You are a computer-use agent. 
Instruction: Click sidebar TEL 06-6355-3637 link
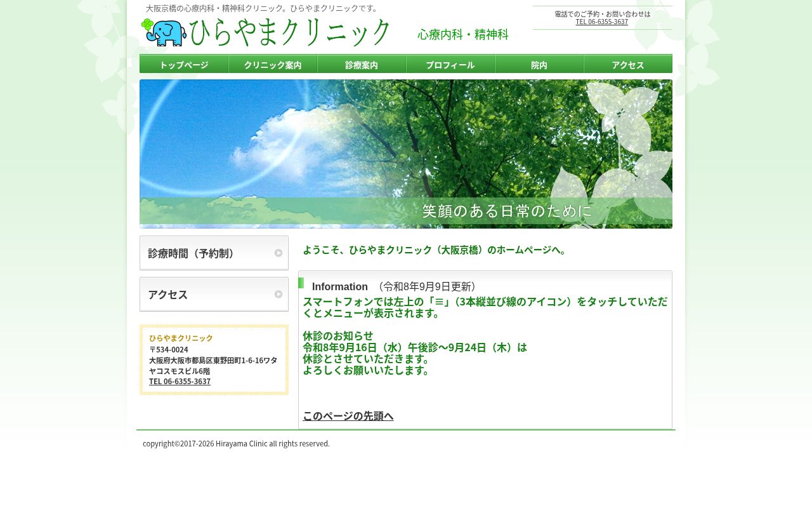(180, 382)
